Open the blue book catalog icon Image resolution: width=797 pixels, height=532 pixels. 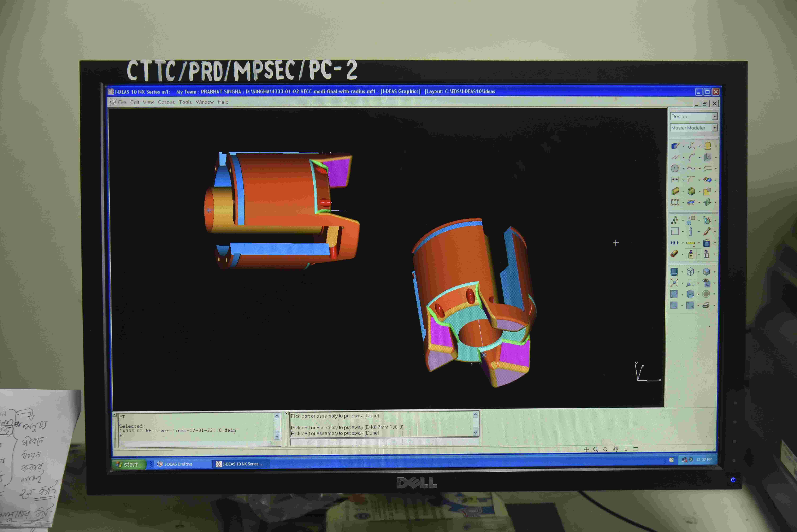coord(707,243)
